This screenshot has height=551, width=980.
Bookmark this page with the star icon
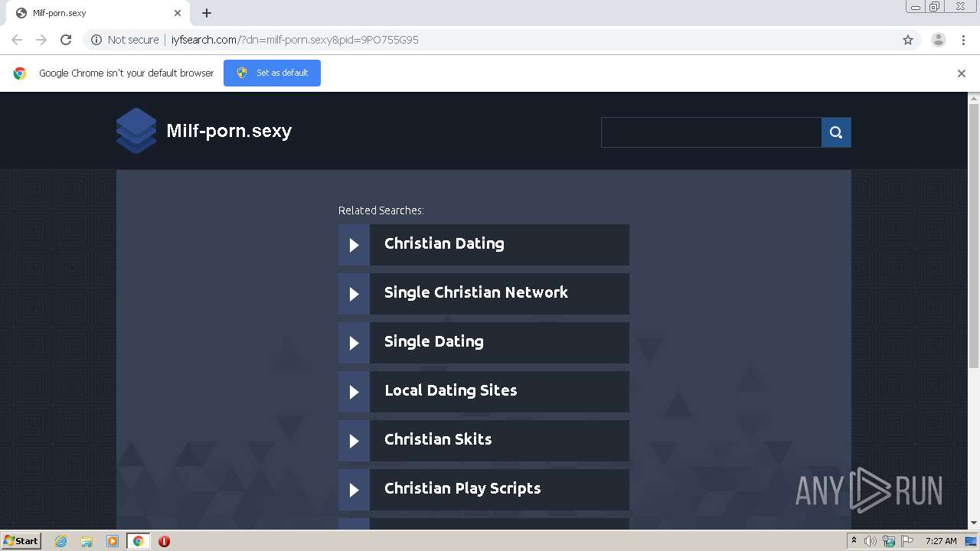click(908, 40)
